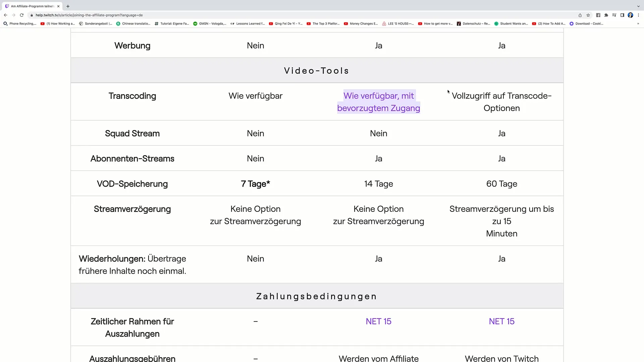This screenshot has height=362, width=644.
Task: Open The Top 3 Platforms bookmark
Action: [x=323, y=24]
